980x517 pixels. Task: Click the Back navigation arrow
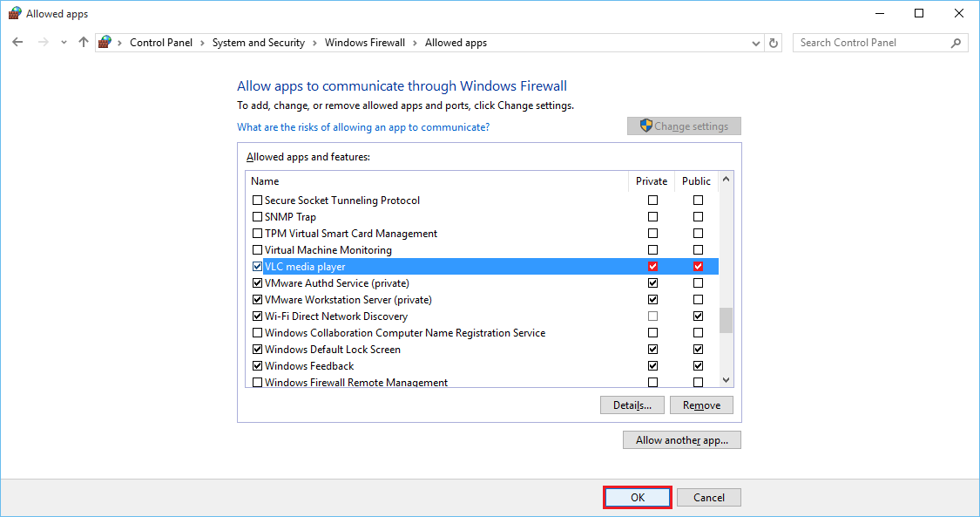point(17,42)
